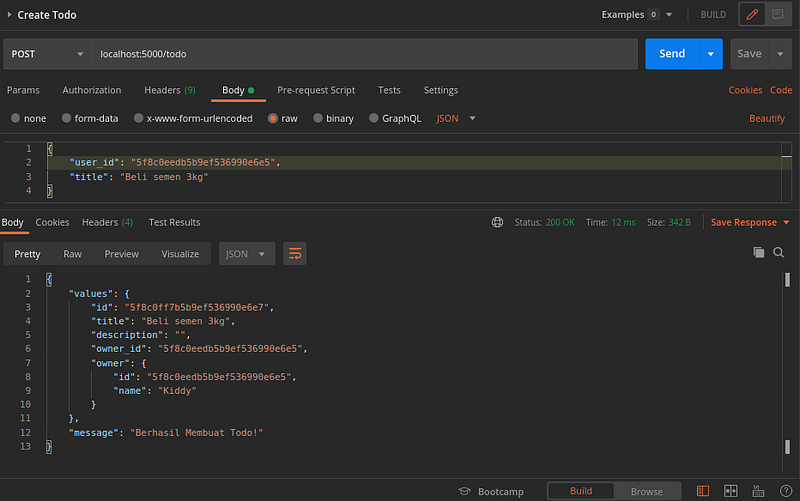This screenshot has width=800, height=501.
Task: Click the Save button
Action: pos(749,54)
